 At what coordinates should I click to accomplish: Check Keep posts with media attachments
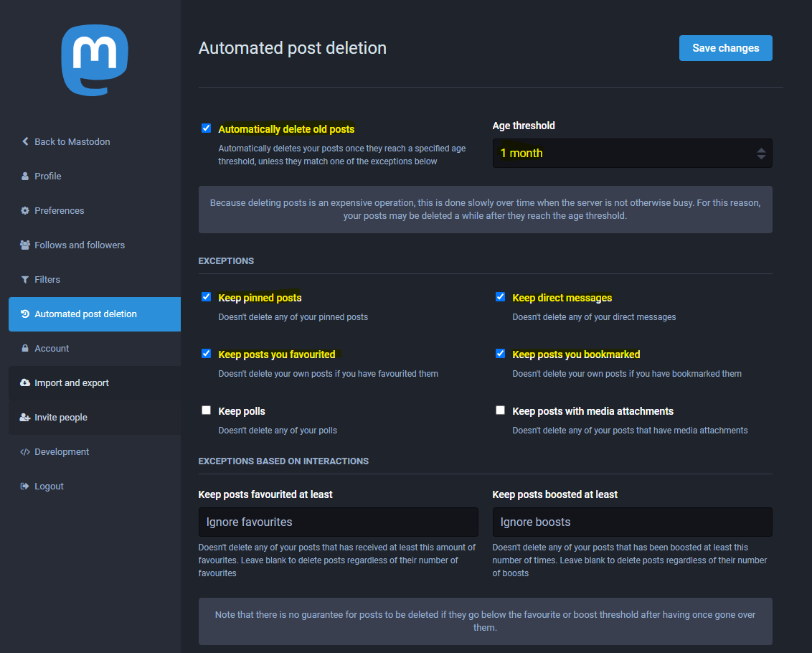[501, 410]
